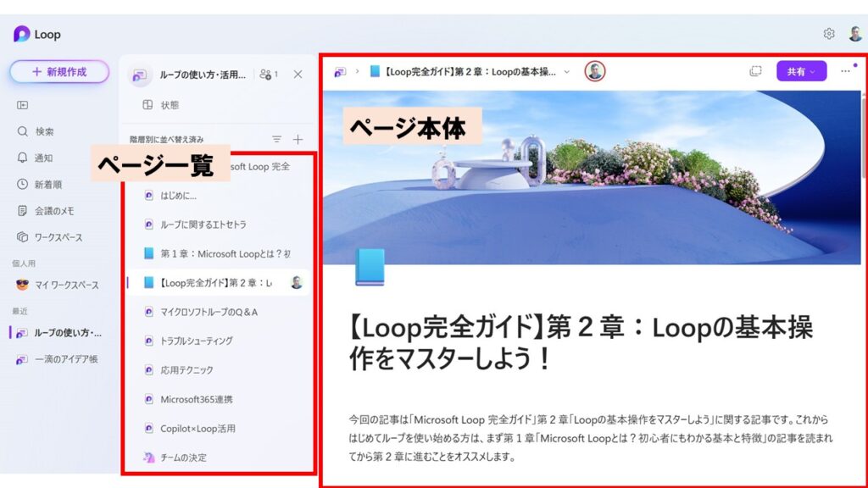Open 通知 notifications
This screenshot has width=868, height=488.
click(43, 158)
